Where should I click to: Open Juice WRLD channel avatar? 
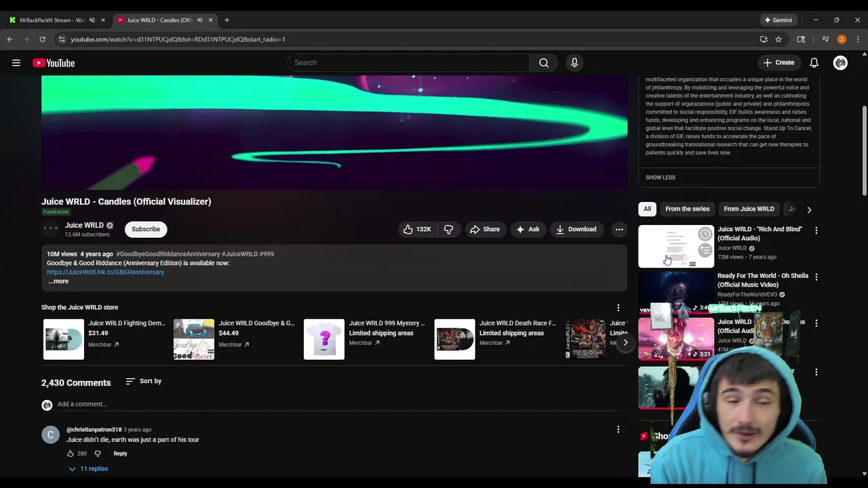point(51,229)
